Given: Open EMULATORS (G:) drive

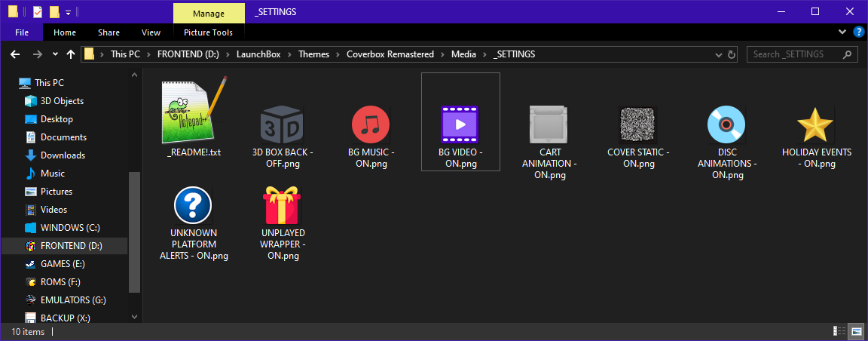Looking at the screenshot, I should [x=73, y=300].
